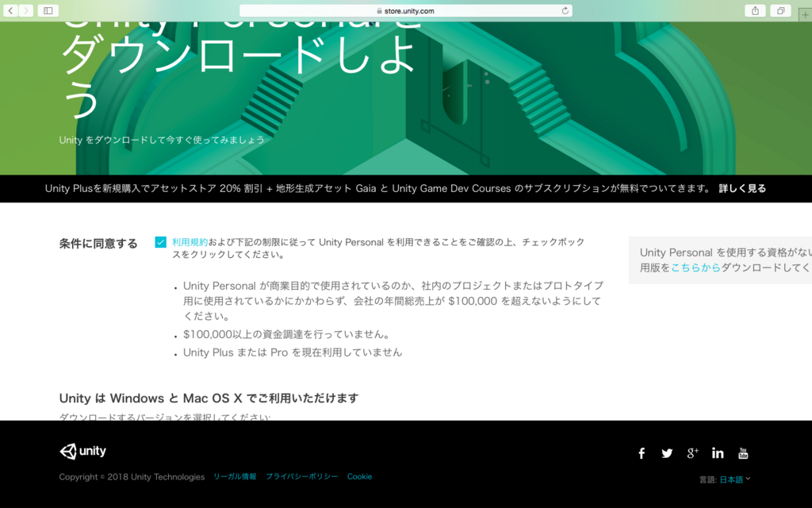
Task: Go forward with Safari forward arrow
Action: tap(26, 10)
